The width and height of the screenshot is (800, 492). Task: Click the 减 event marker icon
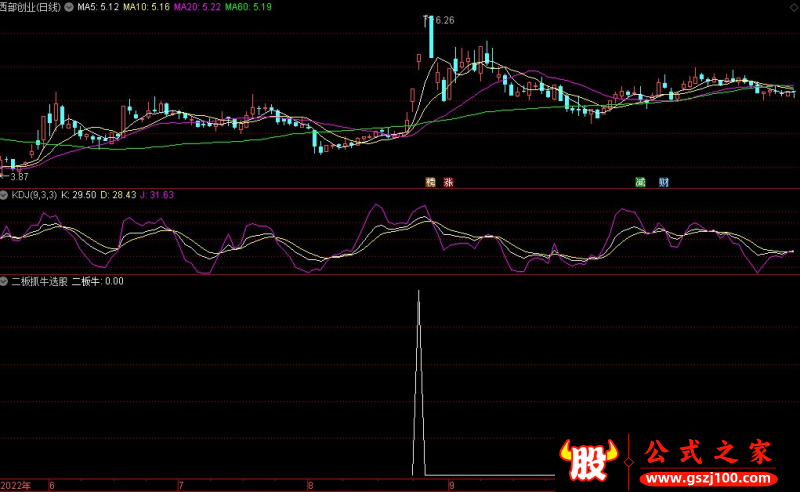click(x=640, y=182)
